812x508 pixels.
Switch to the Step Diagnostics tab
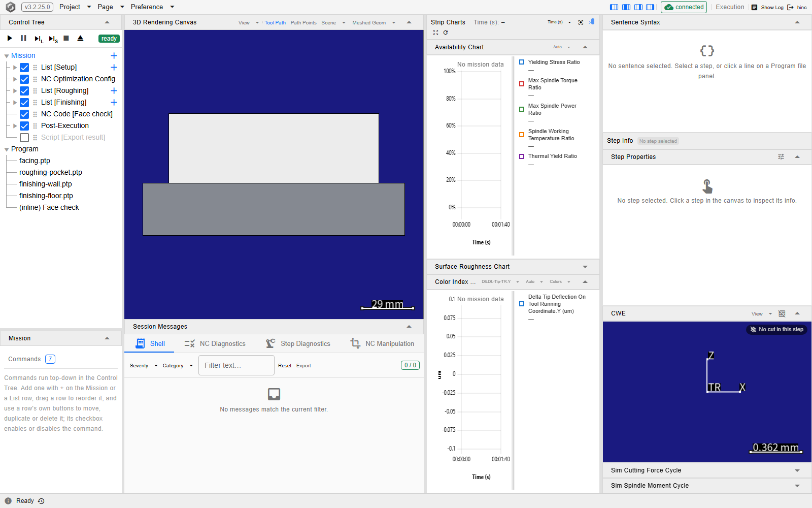(x=298, y=344)
